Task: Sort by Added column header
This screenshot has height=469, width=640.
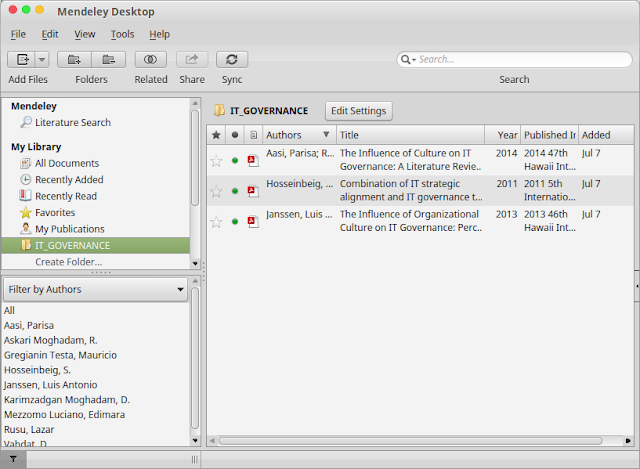Action: [606, 135]
